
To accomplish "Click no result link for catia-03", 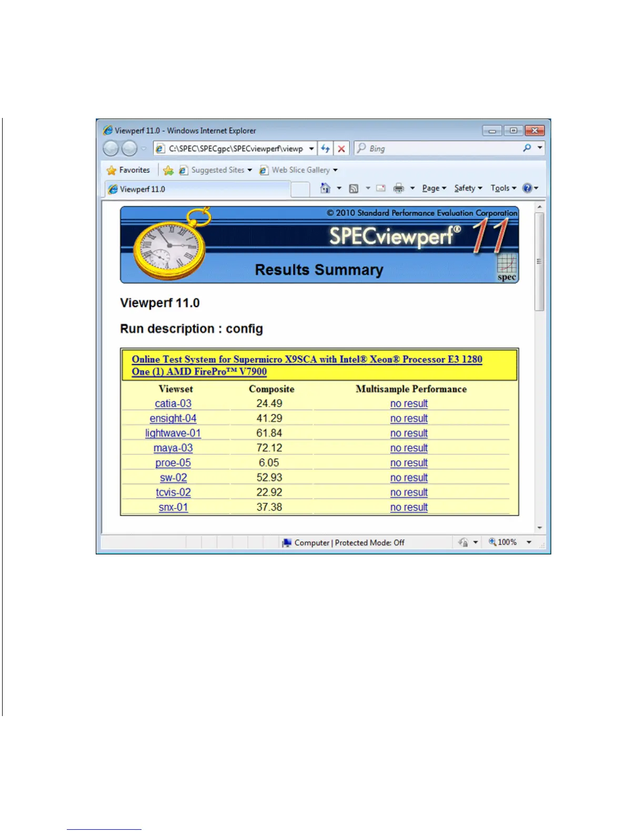I will (409, 403).
